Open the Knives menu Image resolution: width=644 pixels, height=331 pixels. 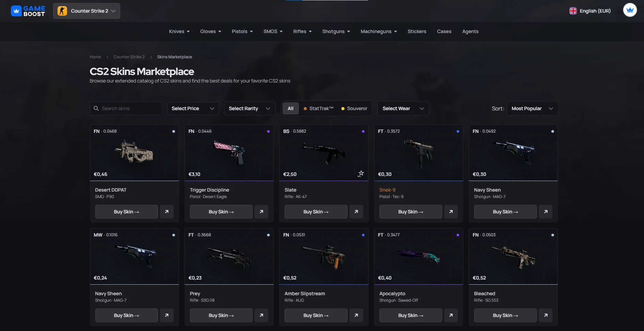point(179,31)
